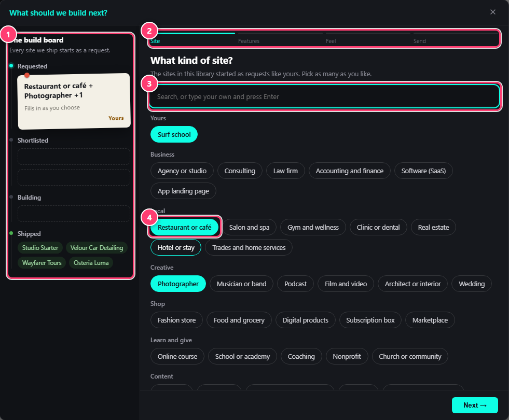Click the 'Learn and give' category label

click(x=171, y=340)
